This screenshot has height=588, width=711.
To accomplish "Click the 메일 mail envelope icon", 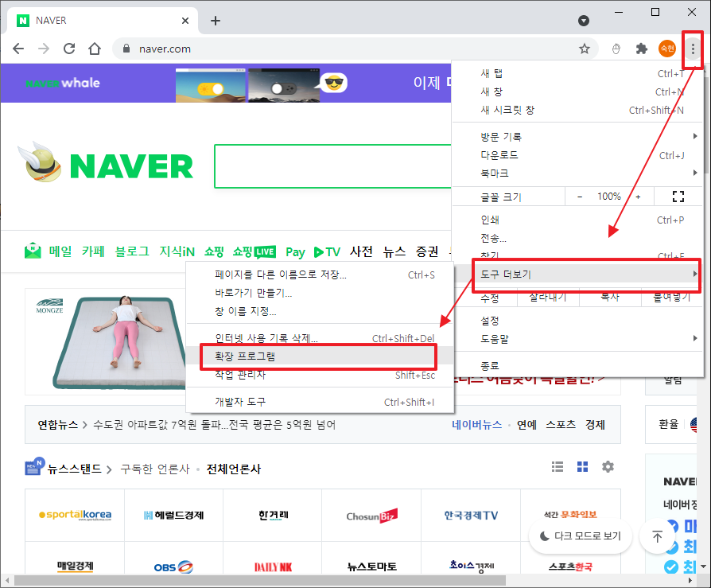I will 32,251.
